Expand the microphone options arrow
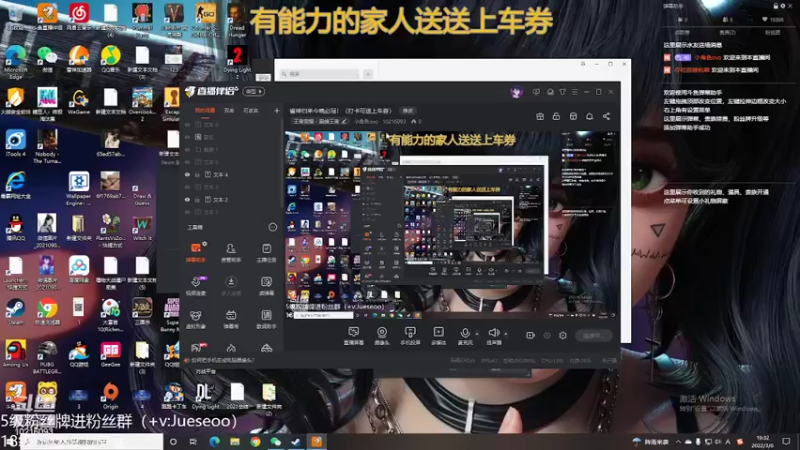 click(x=477, y=334)
